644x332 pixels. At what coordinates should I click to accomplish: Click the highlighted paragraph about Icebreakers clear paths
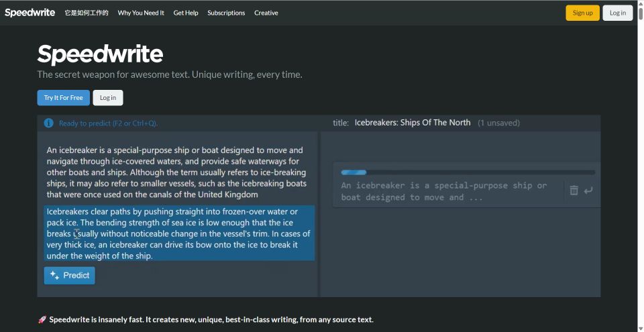[x=180, y=233]
